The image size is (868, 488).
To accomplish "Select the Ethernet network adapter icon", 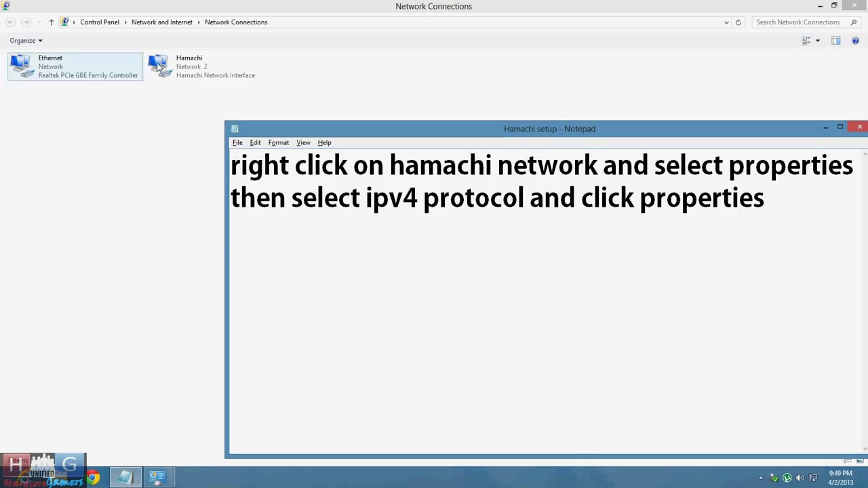I will (x=22, y=66).
